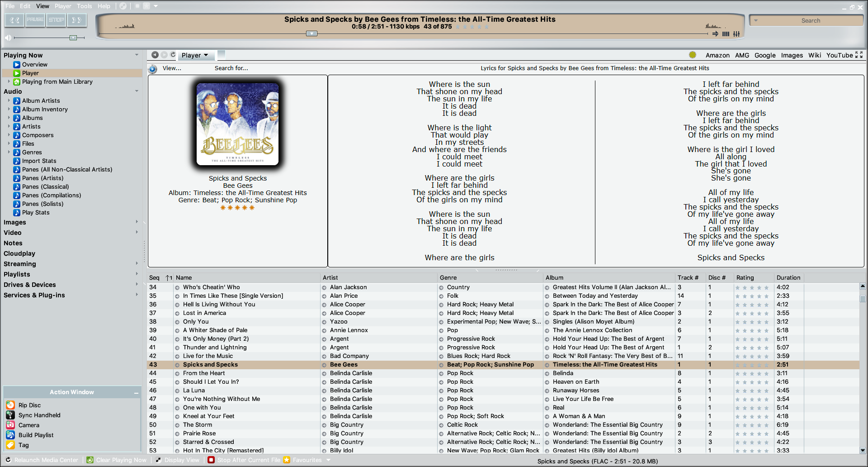Viewport: 868px width, 467px height.
Task: Open the playing now bars icon
Action: tap(726, 34)
